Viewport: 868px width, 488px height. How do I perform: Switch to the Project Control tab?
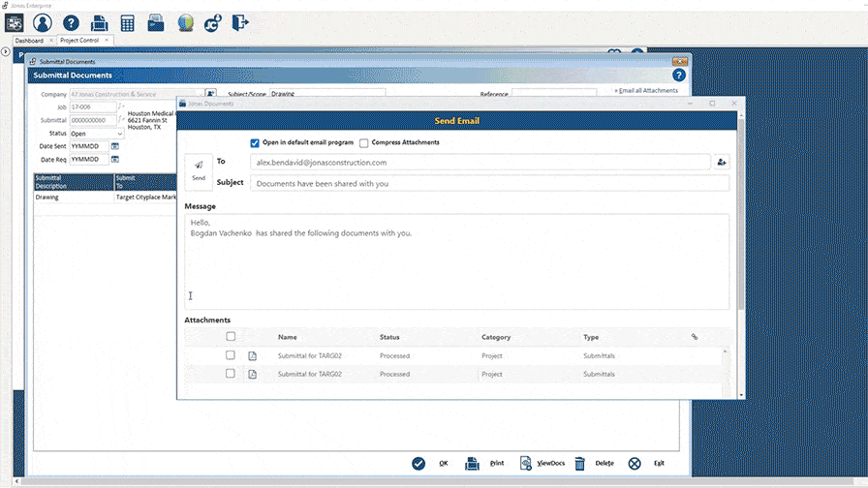click(79, 41)
